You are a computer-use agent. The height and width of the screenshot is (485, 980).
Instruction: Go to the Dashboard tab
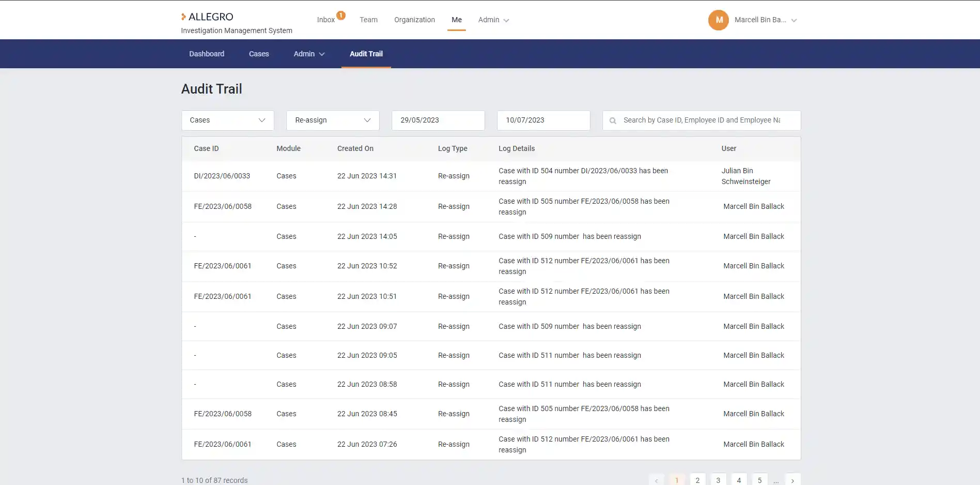[x=207, y=54]
